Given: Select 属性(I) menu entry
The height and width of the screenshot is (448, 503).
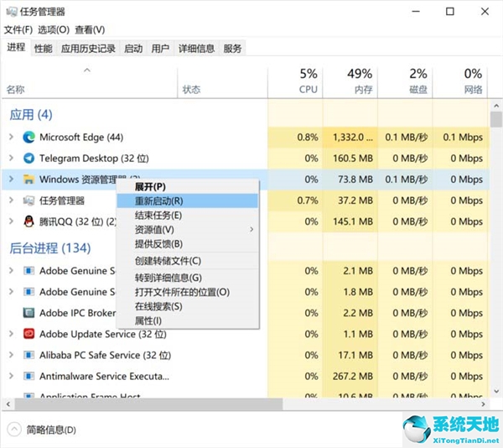Looking at the screenshot, I should click(x=188, y=320).
